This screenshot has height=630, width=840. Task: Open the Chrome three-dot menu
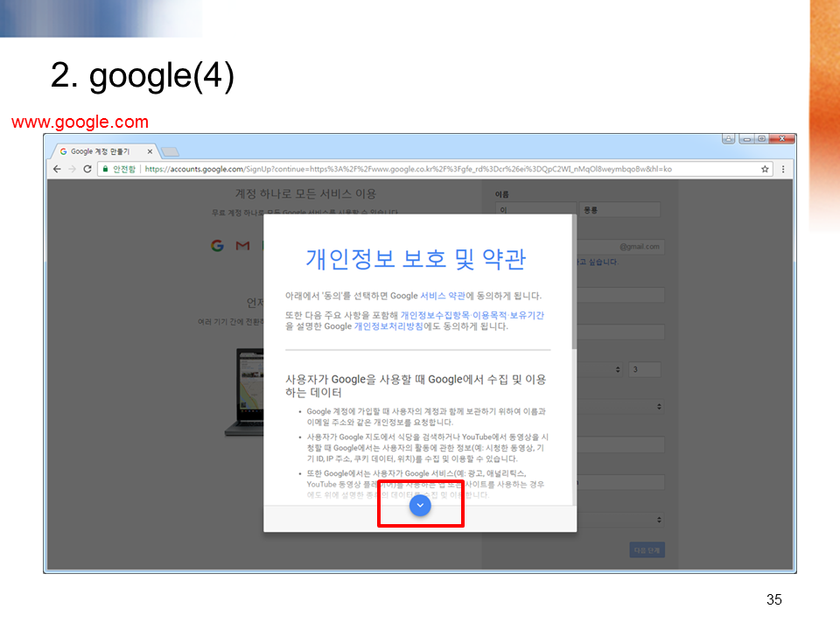pos(783,169)
